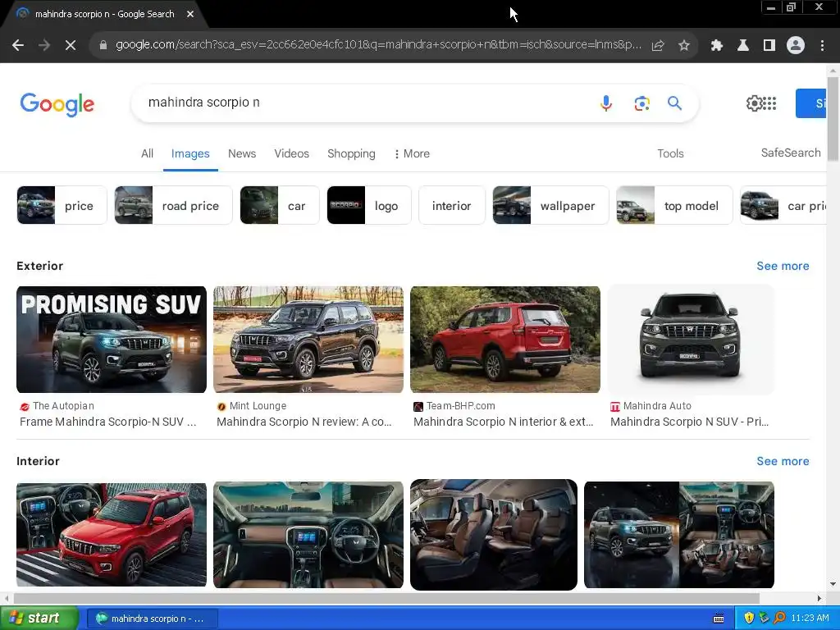Open the Tools filter options
Viewport: 840px width, 630px height.
pyautogui.click(x=670, y=153)
